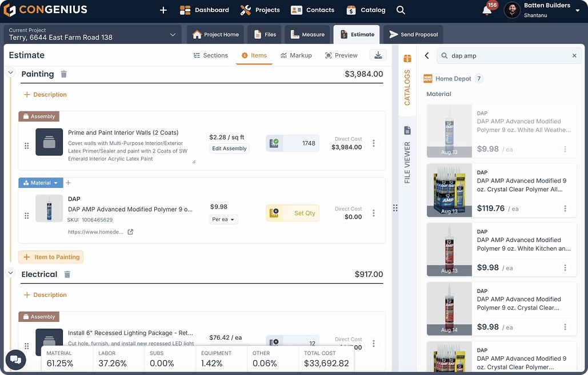Select the Estimate tab
588x375 pixels.
tap(357, 34)
